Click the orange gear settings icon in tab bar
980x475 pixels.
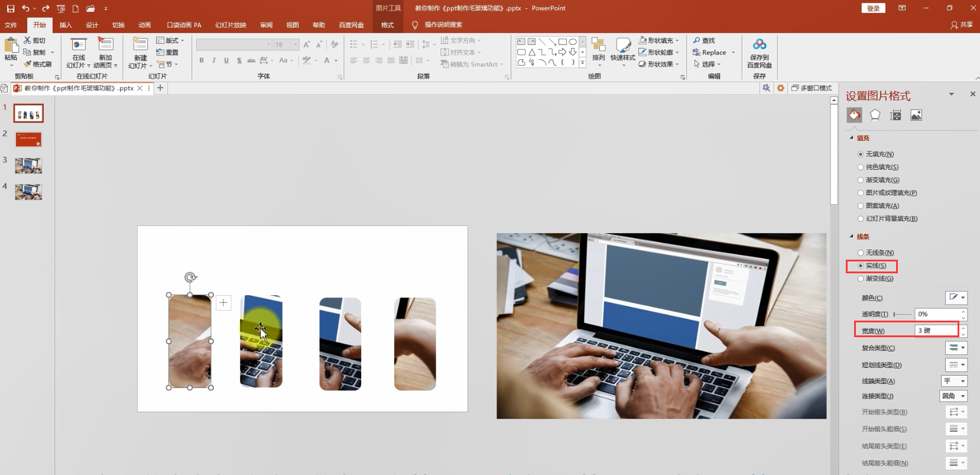tap(781, 88)
